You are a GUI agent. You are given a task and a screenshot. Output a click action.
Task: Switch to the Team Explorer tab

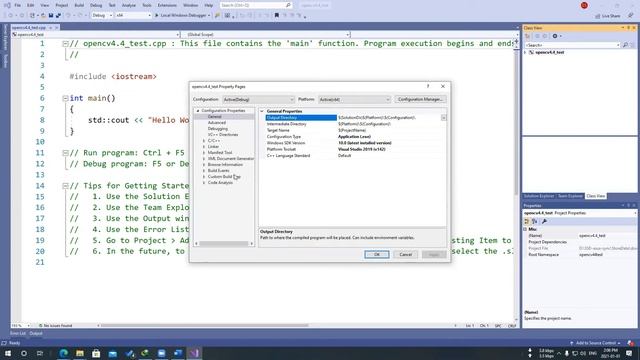click(570, 196)
